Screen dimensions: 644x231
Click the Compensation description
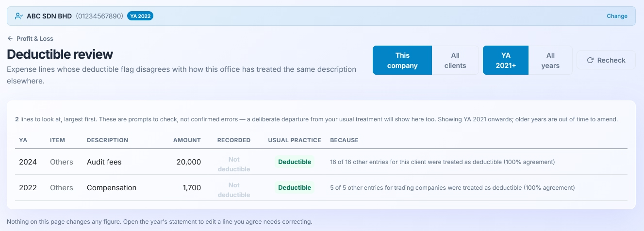click(x=112, y=188)
